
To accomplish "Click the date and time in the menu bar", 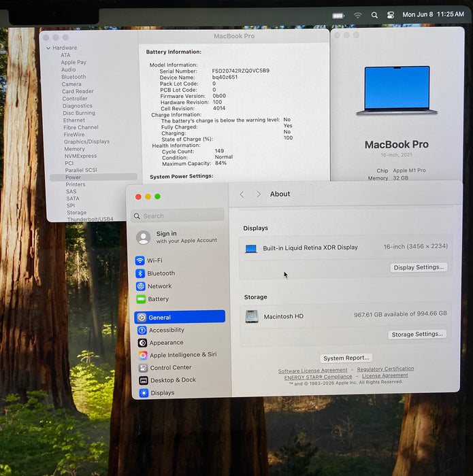I will 434,14.
